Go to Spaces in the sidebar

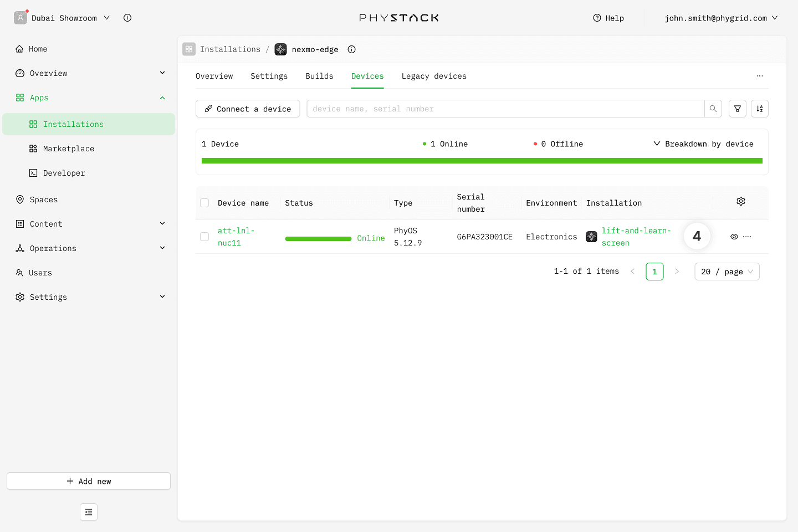coord(89,199)
